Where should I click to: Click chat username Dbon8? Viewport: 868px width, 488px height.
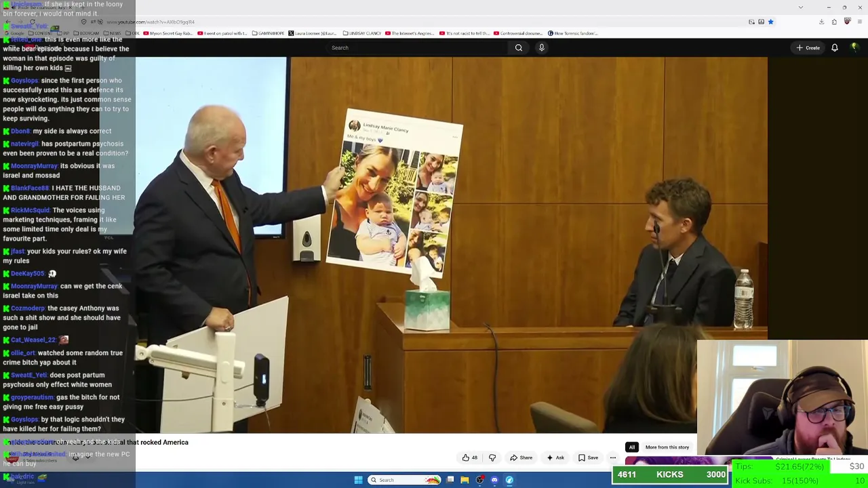pos(20,131)
